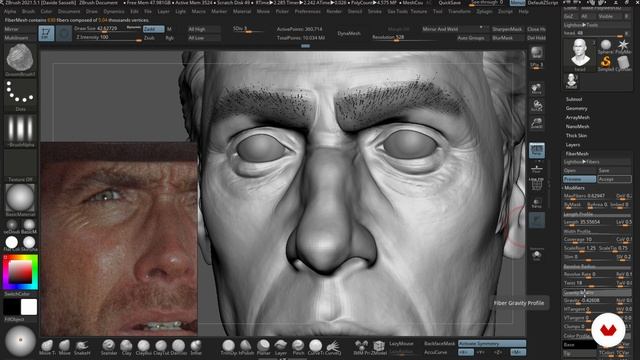Toggle the Rgb channel button
This screenshot has width=640, height=360.
coord(170,38)
